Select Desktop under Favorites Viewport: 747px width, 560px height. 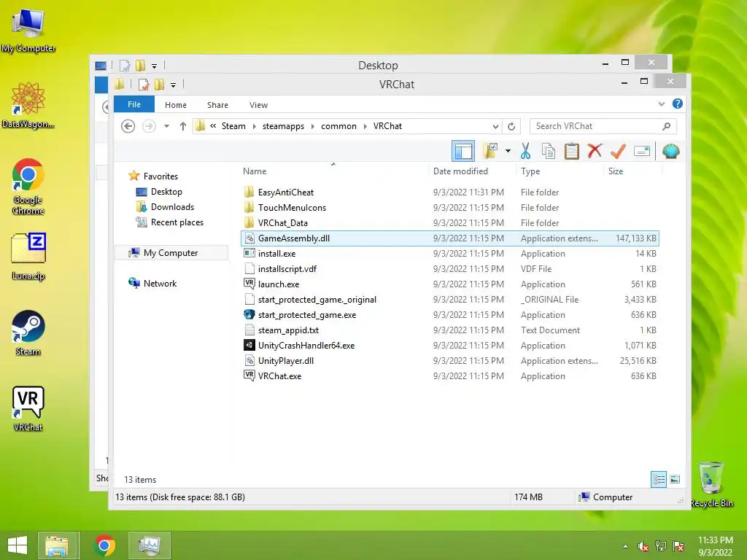click(x=166, y=192)
